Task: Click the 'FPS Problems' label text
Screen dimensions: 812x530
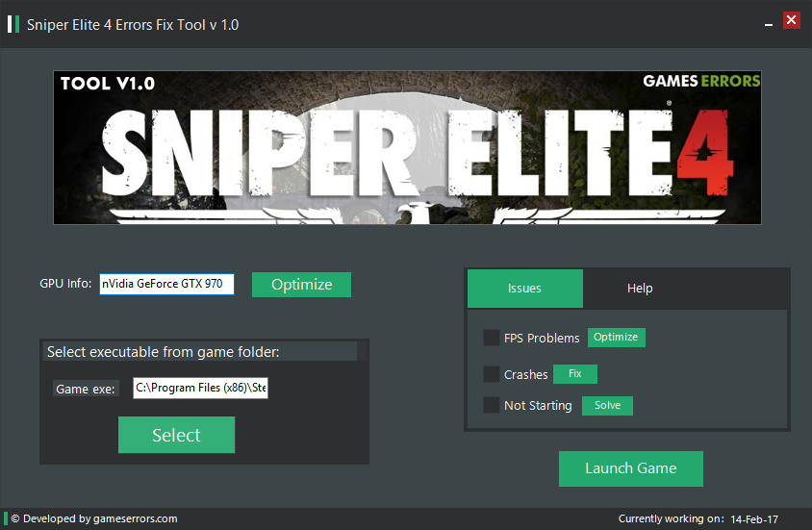Action: [x=542, y=338]
